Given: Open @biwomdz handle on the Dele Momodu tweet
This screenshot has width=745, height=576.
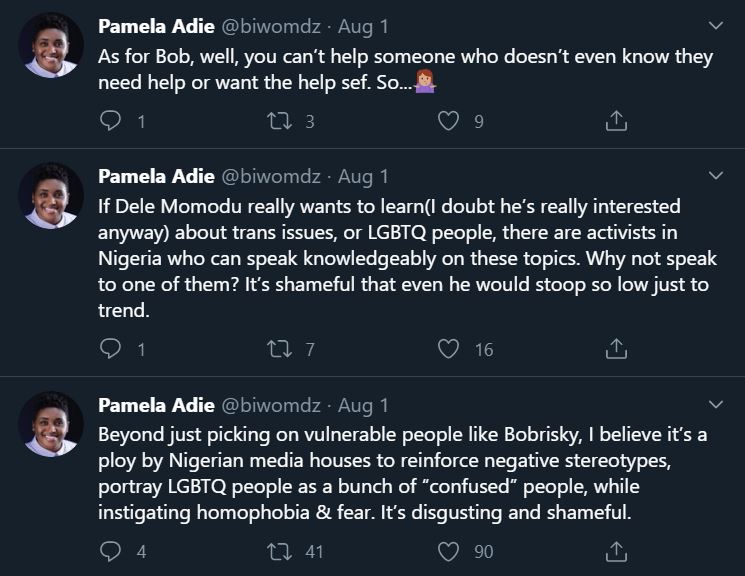Looking at the screenshot, I should (x=271, y=176).
